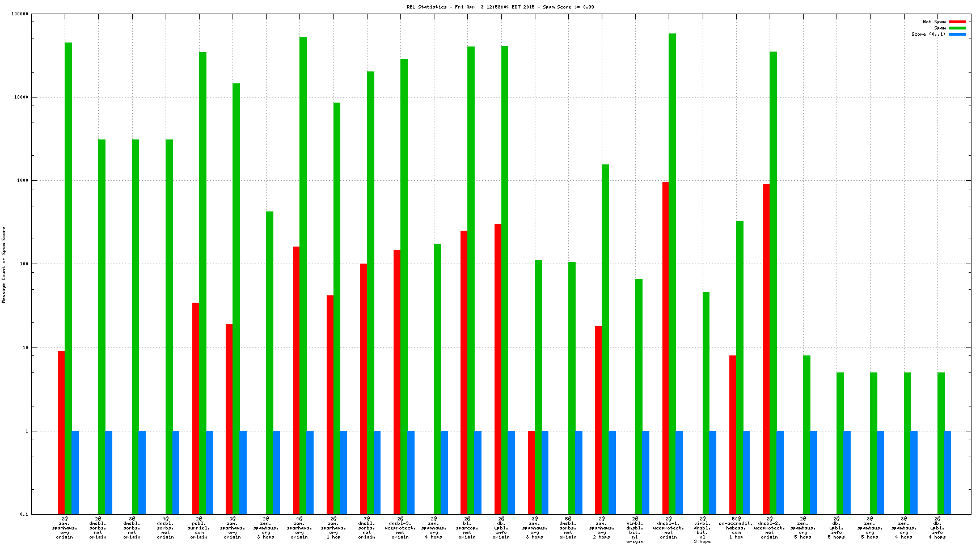Viewport: 980px width, 551px height.
Task: Click the 100000 tick label on the y-axis
Action: pos(20,14)
